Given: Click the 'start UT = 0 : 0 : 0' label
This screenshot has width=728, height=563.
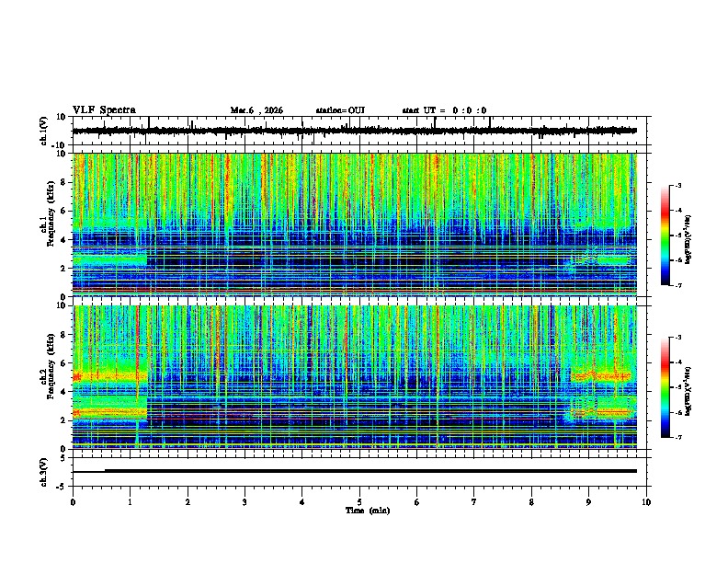Looking at the screenshot, I should pyautogui.click(x=444, y=110).
